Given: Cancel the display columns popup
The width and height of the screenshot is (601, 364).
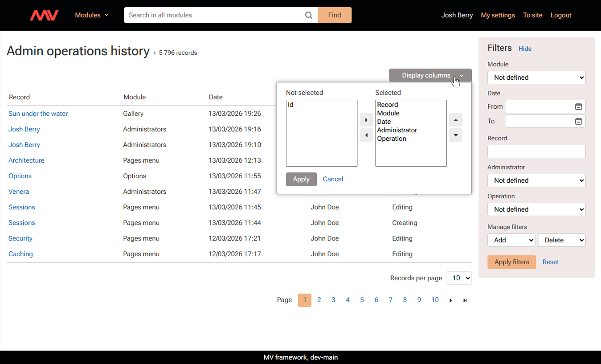Looking at the screenshot, I should (333, 179).
